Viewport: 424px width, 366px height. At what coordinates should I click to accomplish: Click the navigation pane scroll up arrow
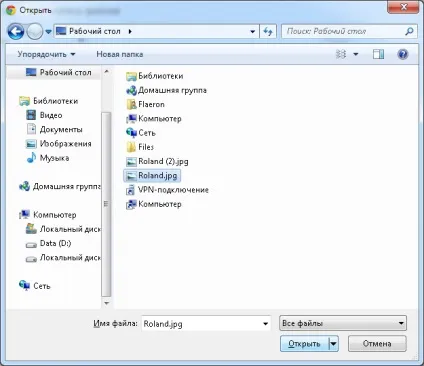tap(106, 72)
